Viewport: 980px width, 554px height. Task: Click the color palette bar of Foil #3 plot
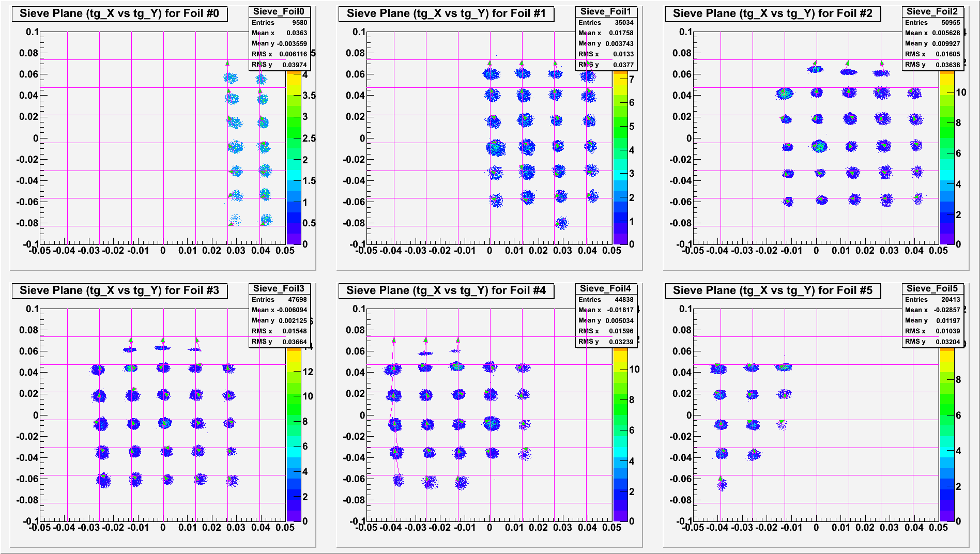tap(294, 435)
